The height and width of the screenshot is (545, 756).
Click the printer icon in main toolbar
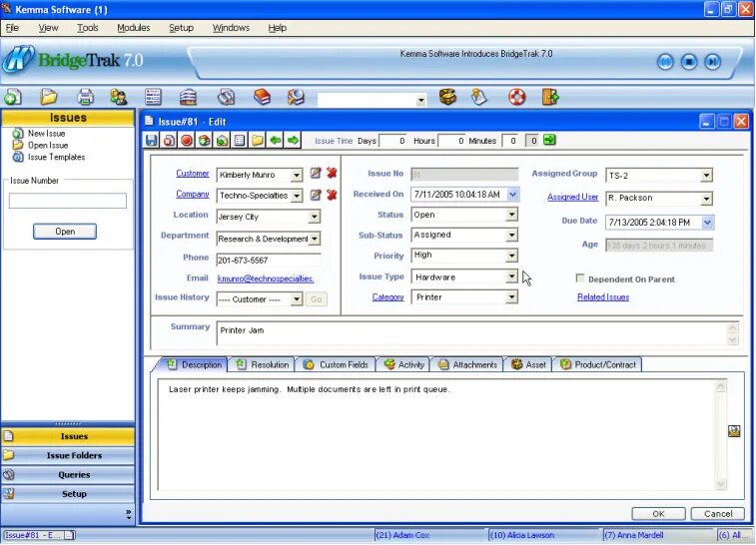pos(85,98)
